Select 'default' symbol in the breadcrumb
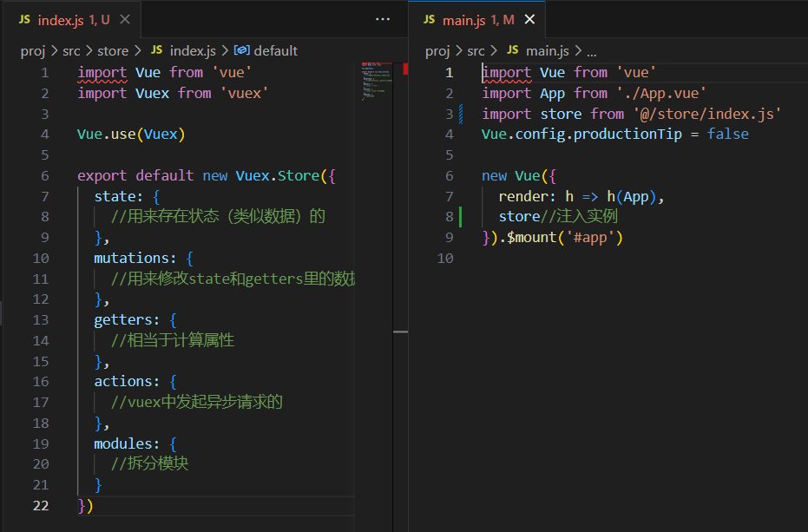Image resolution: width=808 pixels, height=532 pixels. coord(276,51)
